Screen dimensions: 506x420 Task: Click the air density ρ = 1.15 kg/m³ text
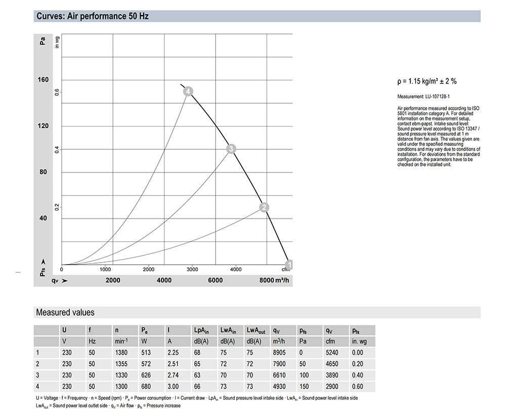click(x=427, y=81)
